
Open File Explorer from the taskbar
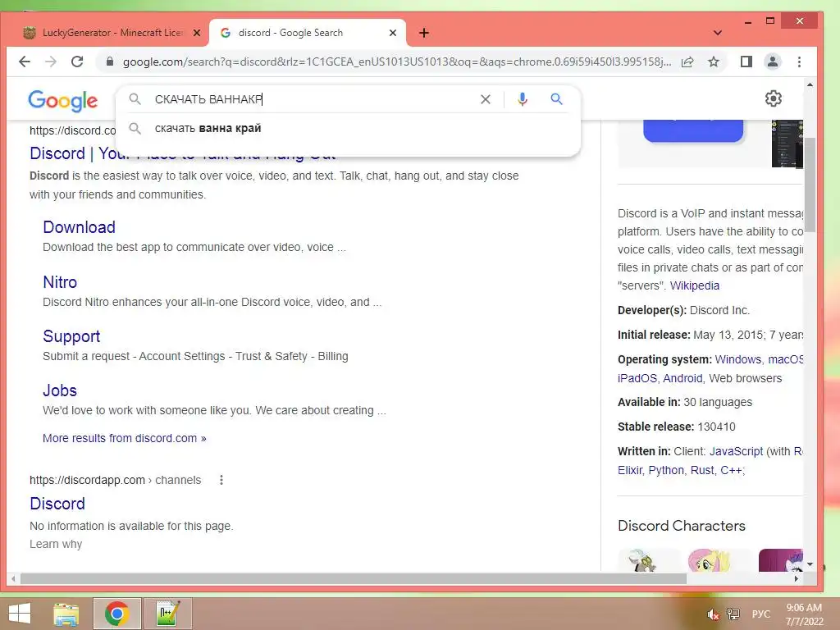(66, 614)
